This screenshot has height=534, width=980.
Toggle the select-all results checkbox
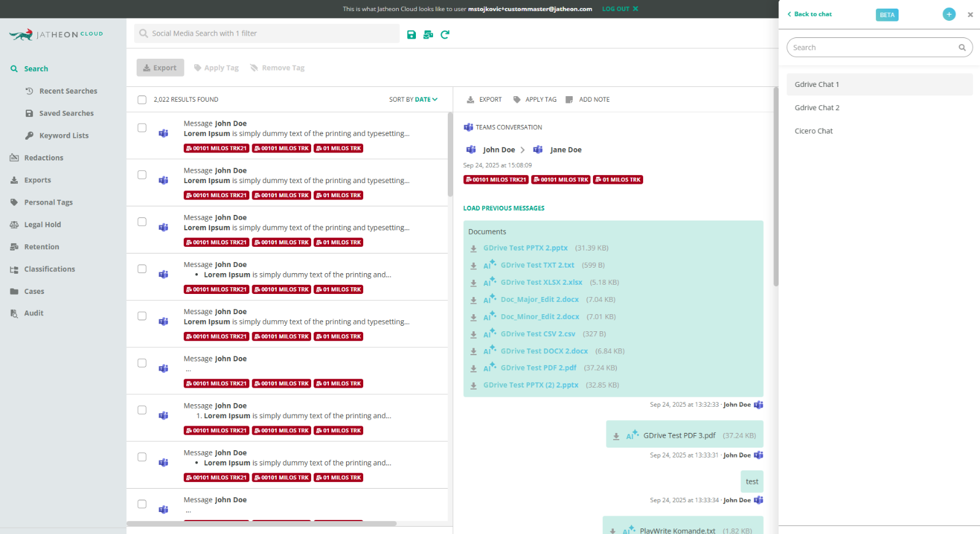pyautogui.click(x=142, y=100)
